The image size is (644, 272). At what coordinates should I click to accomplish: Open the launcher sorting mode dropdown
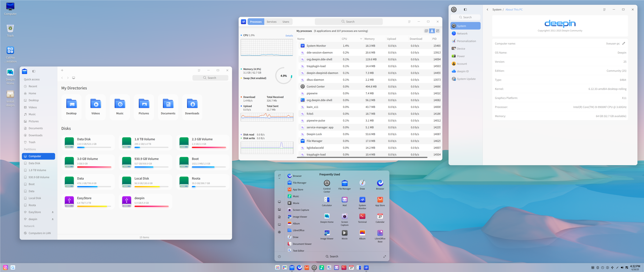[279, 177]
